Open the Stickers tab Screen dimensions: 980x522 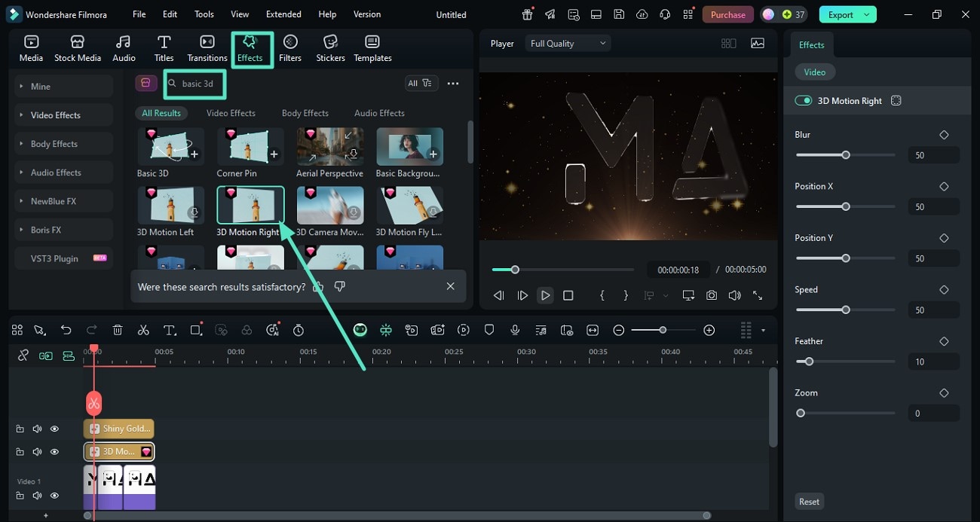[330, 48]
